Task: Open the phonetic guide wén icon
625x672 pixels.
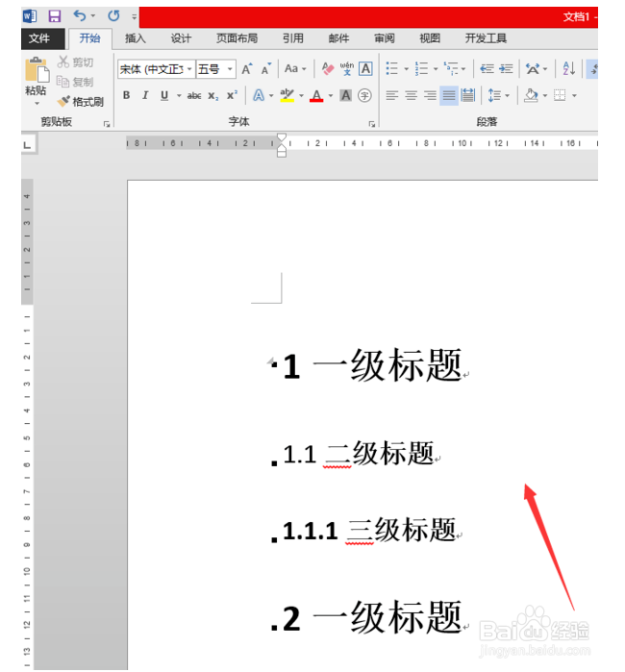Action: (x=347, y=68)
